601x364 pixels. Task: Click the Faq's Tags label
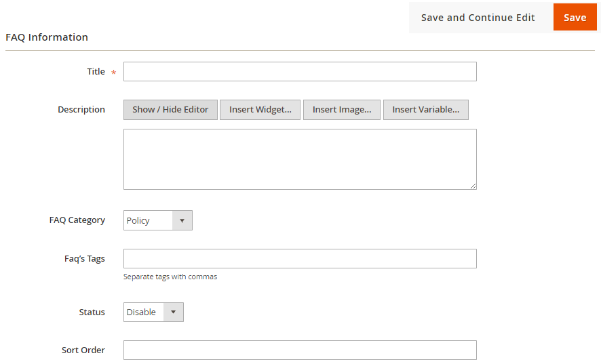(x=86, y=259)
